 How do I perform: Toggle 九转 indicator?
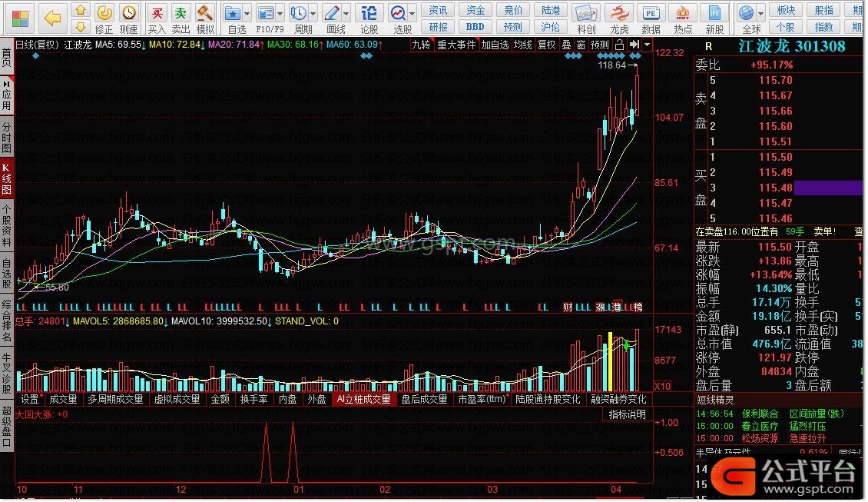coord(421,45)
